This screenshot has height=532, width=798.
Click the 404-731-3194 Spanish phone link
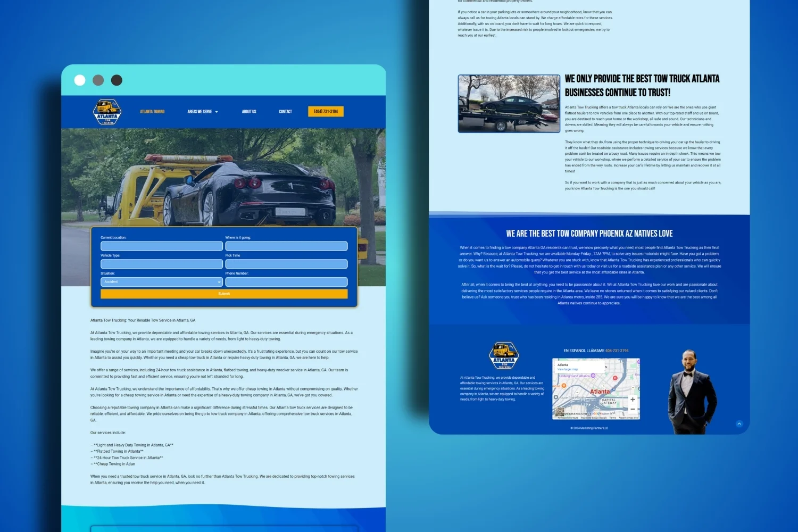pos(617,351)
